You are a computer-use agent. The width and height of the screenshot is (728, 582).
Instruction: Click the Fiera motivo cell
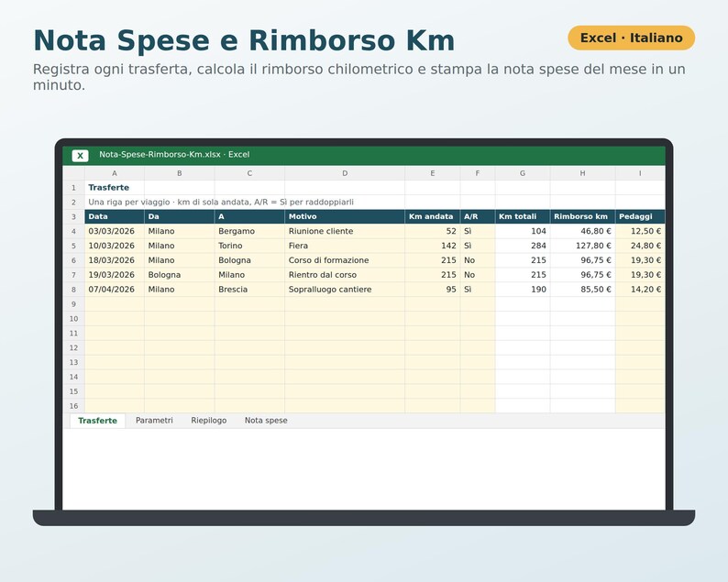[345, 246]
